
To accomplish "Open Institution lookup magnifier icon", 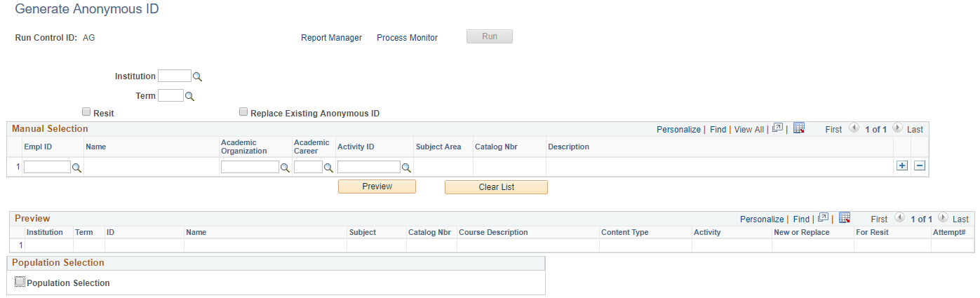I will coord(198,77).
